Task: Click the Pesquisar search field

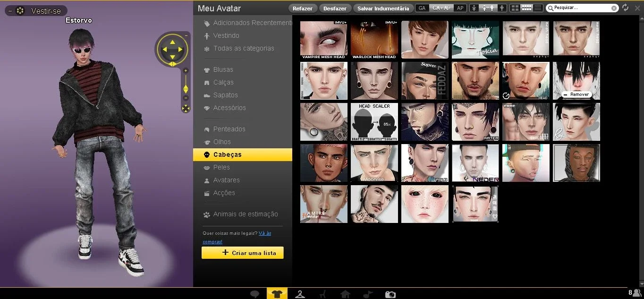Action: point(582,8)
